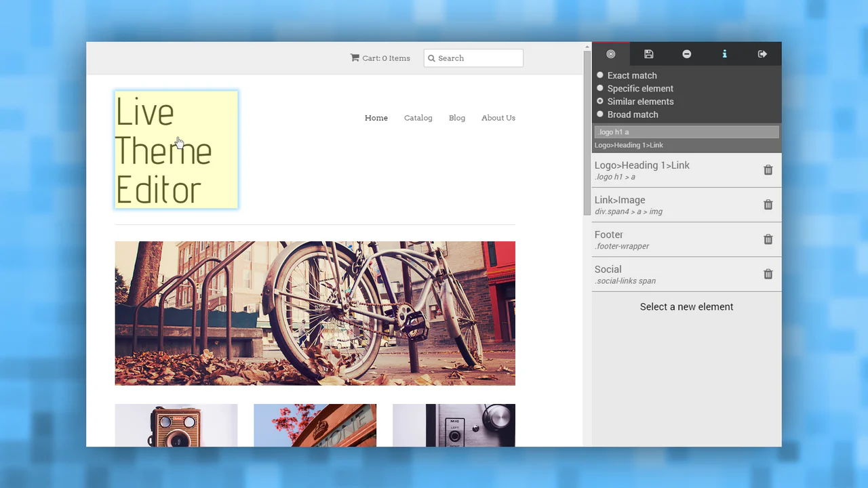Viewport: 868px width, 488px height.
Task: Select the Similar elements radio button
Action: click(600, 101)
